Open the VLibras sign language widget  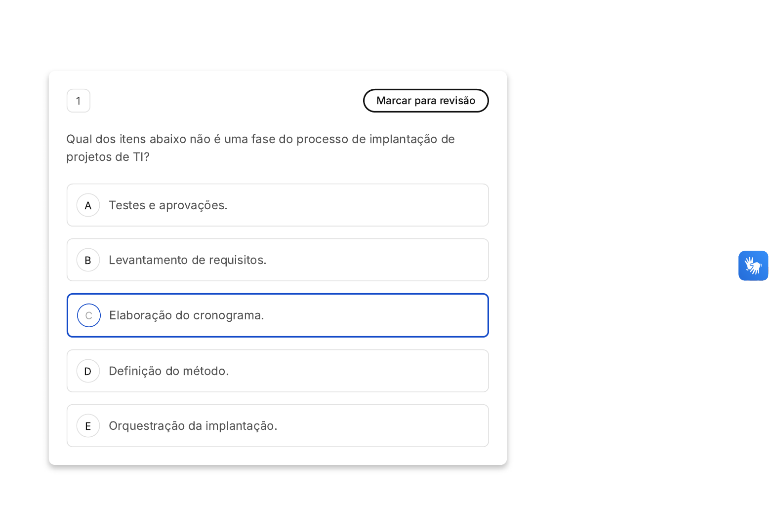pyautogui.click(x=753, y=266)
